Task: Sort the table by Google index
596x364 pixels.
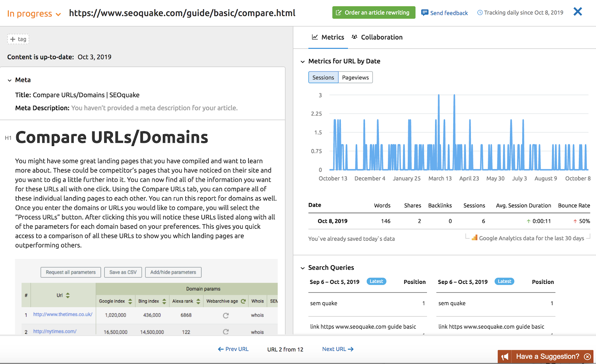Action: tap(130, 301)
